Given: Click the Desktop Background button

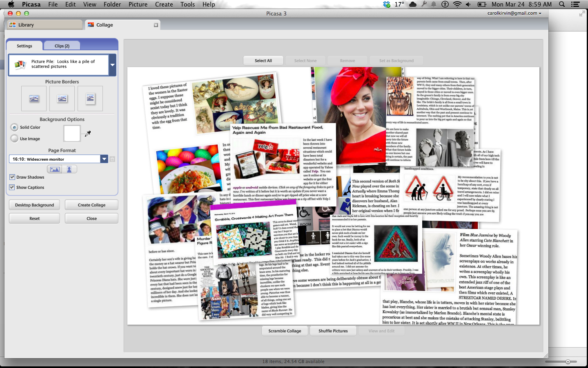Looking at the screenshot, I should tap(35, 205).
